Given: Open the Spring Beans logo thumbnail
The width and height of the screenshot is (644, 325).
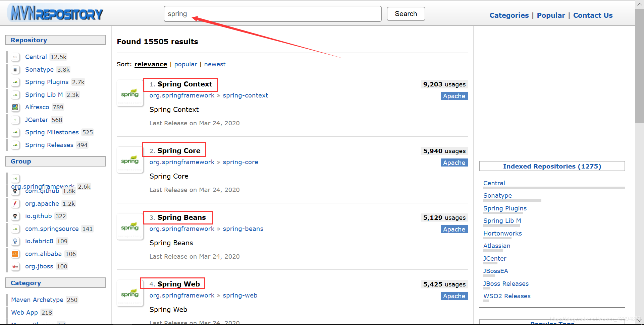Looking at the screenshot, I should (130, 226).
